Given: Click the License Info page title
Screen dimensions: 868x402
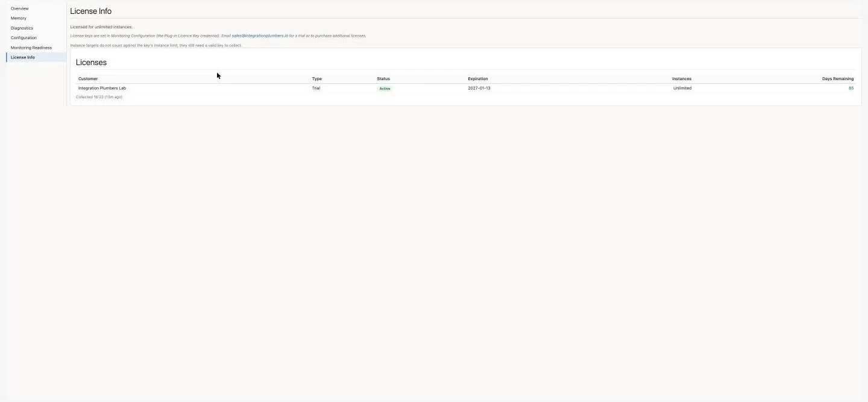Looking at the screenshot, I should (x=90, y=11).
